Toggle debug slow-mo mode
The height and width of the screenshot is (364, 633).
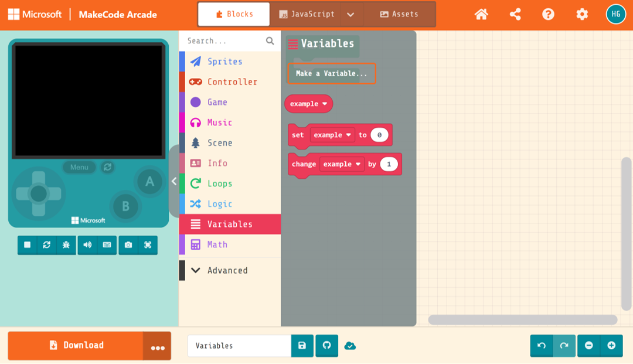pos(66,245)
